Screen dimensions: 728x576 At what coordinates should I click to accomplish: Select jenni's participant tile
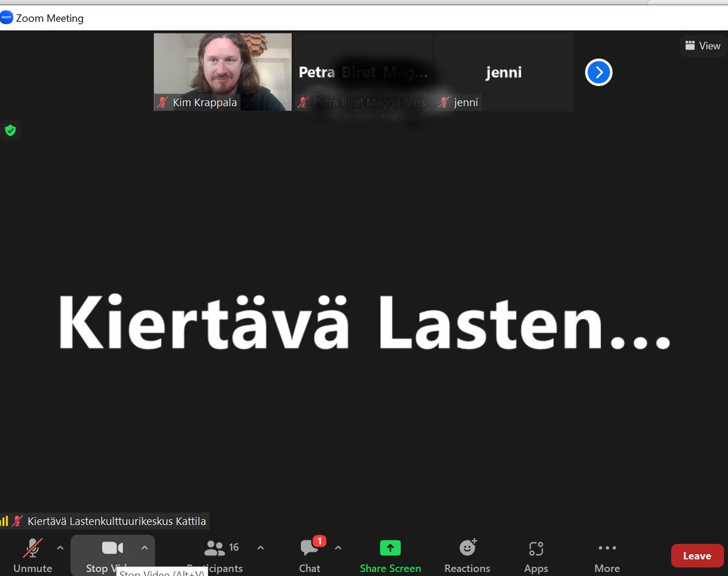pos(504,72)
